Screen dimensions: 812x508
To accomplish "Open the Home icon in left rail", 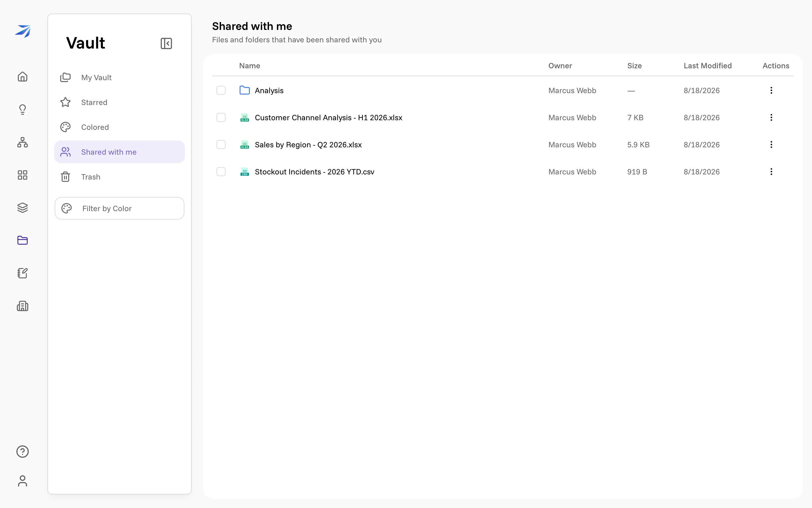I will [23, 76].
